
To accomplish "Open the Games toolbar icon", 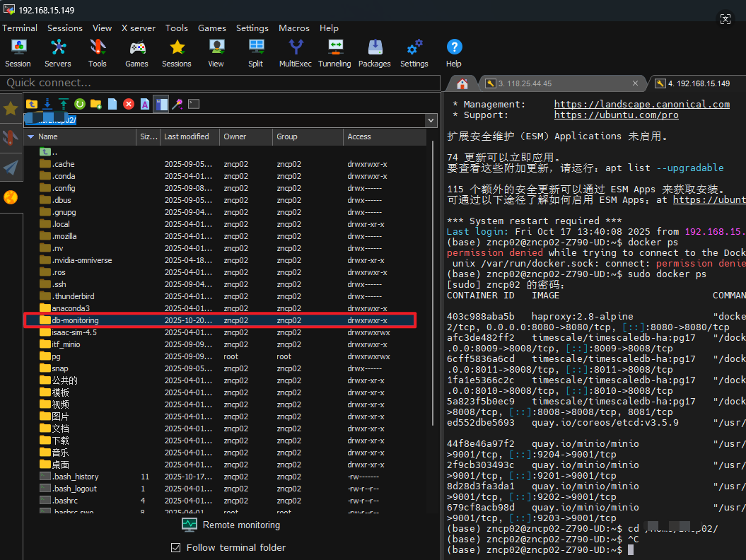I will tap(137, 53).
